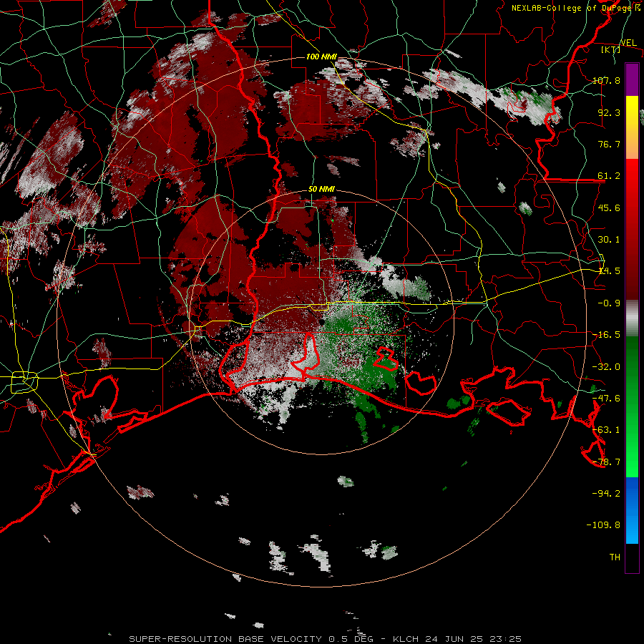The width and height of the screenshot is (644, 644).
Task: Click the yellow highway loop around Houston
Action: (x=24, y=382)
